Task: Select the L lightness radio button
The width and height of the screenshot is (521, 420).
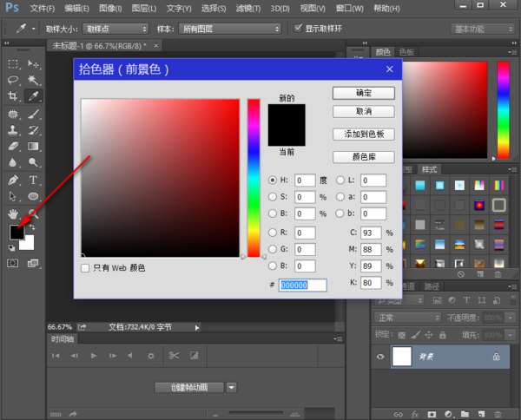Action: [x=340, y=180]
